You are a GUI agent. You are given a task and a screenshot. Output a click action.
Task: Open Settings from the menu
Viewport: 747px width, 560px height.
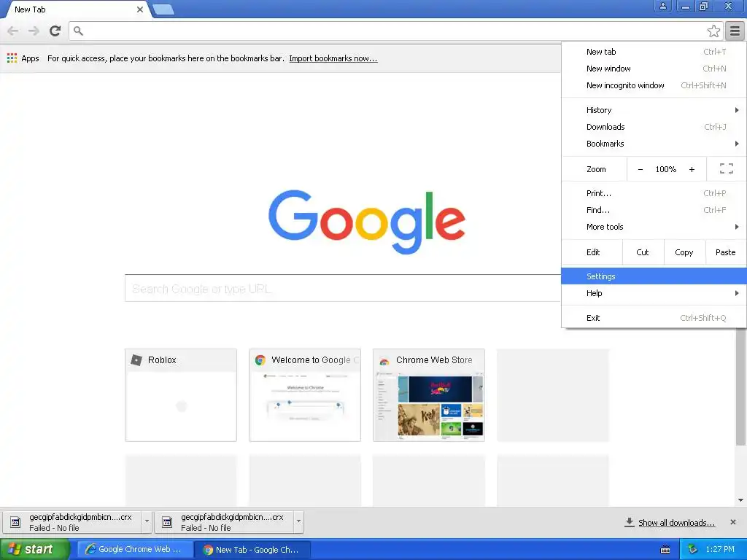point(654,276)
